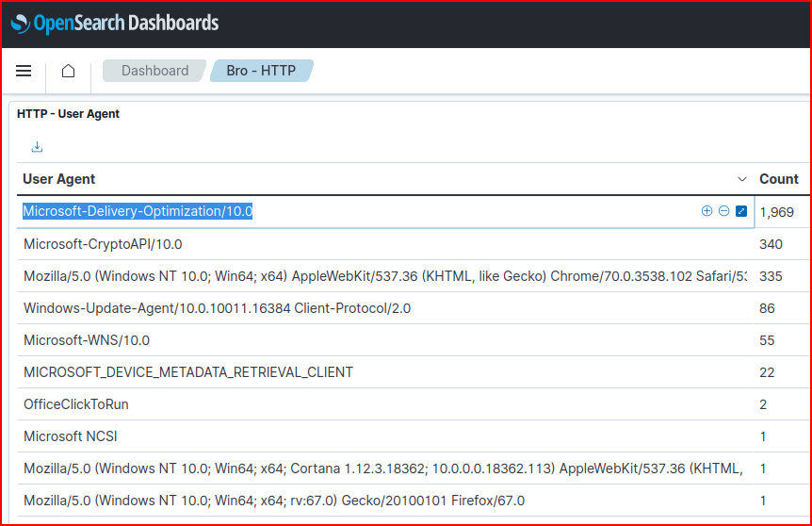Filter out Microsoft-Delivery-Optimization value (minus icon)
812x526 pixels.
point(723,211)
